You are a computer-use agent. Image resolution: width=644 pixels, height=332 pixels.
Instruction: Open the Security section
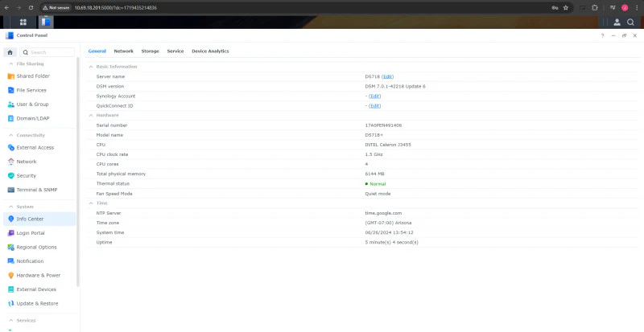click(x=23, y=175)
